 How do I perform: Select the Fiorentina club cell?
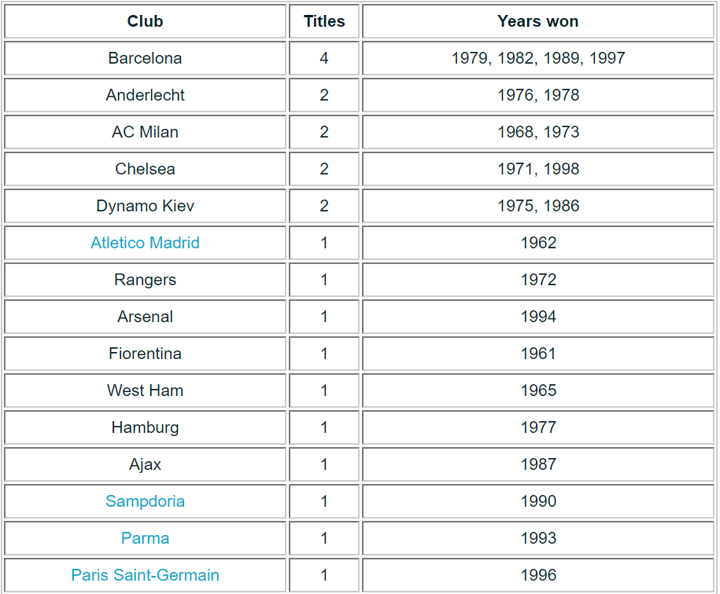[145, 353]
